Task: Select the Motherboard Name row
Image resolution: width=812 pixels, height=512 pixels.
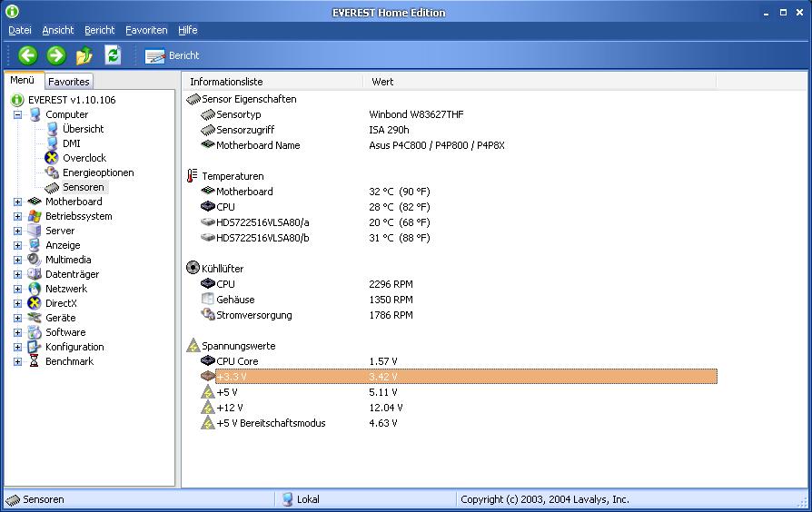Action: click(459, 145)
